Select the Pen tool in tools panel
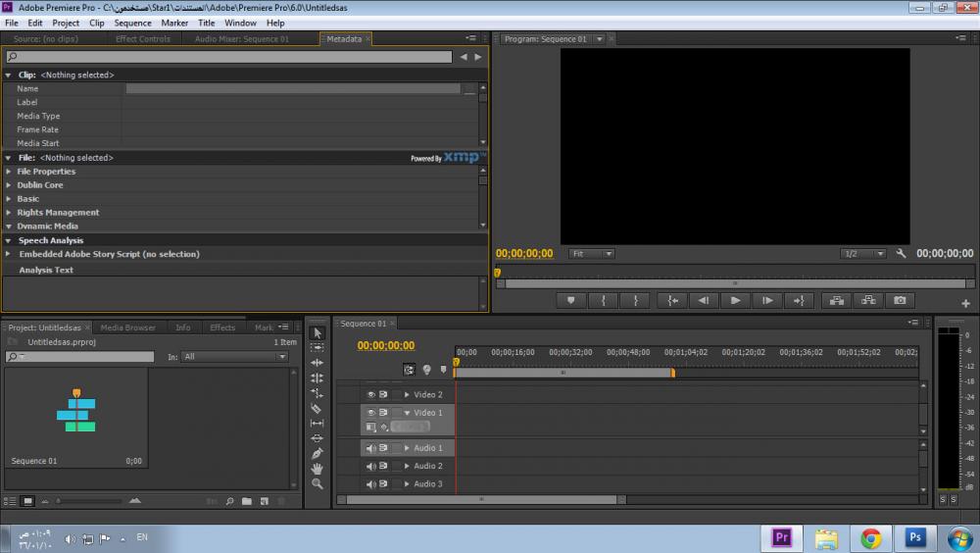Viewport: 980px width, 553px height. point(317,454)
